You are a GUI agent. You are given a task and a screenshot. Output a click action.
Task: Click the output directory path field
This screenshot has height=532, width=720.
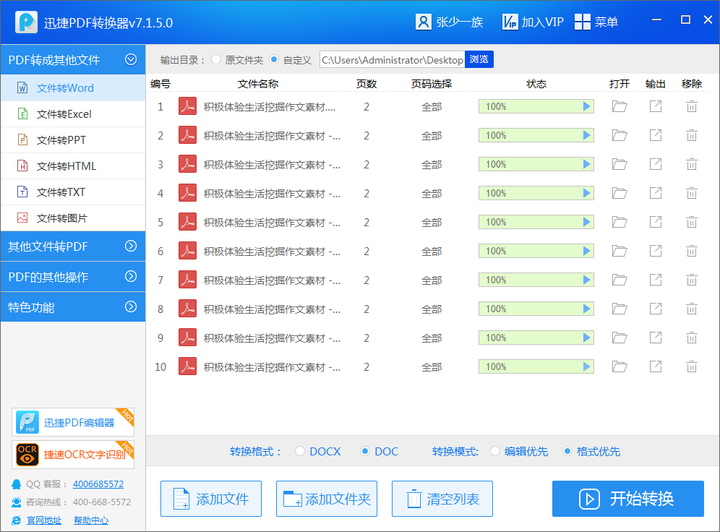tap(392, 60)
